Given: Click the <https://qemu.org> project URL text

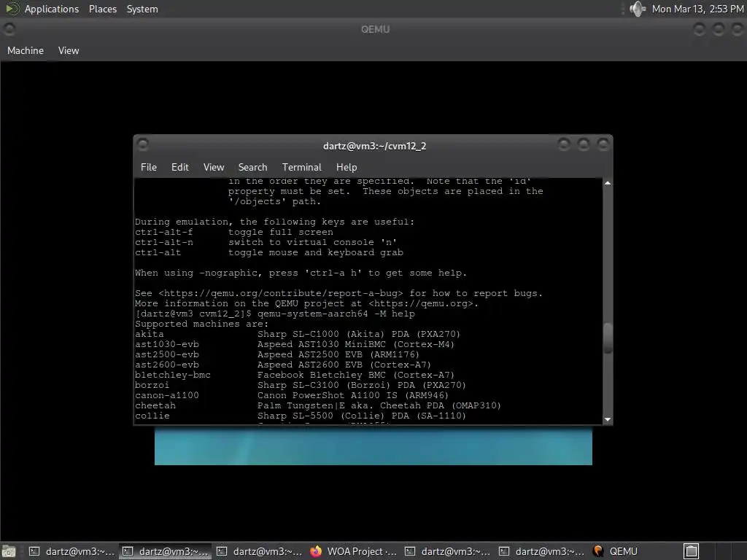Looking at the screenshot, I should (421, 304).
